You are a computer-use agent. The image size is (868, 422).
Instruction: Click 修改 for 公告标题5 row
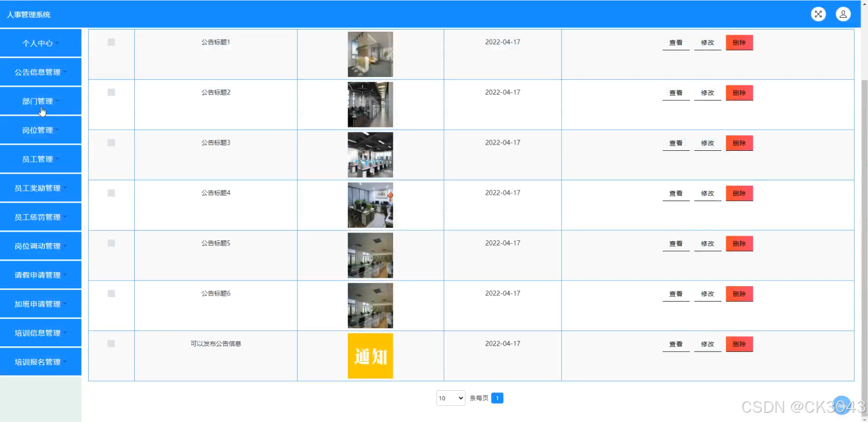tap(707, 244)
